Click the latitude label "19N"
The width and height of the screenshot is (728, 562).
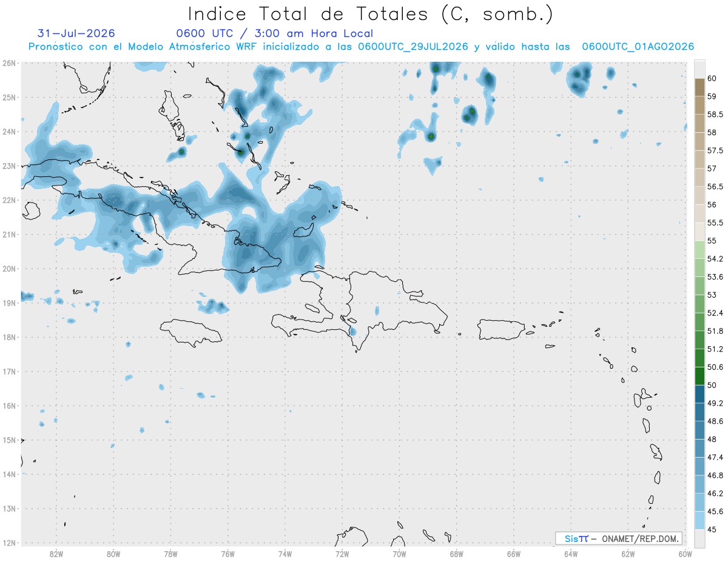[9, 303]
